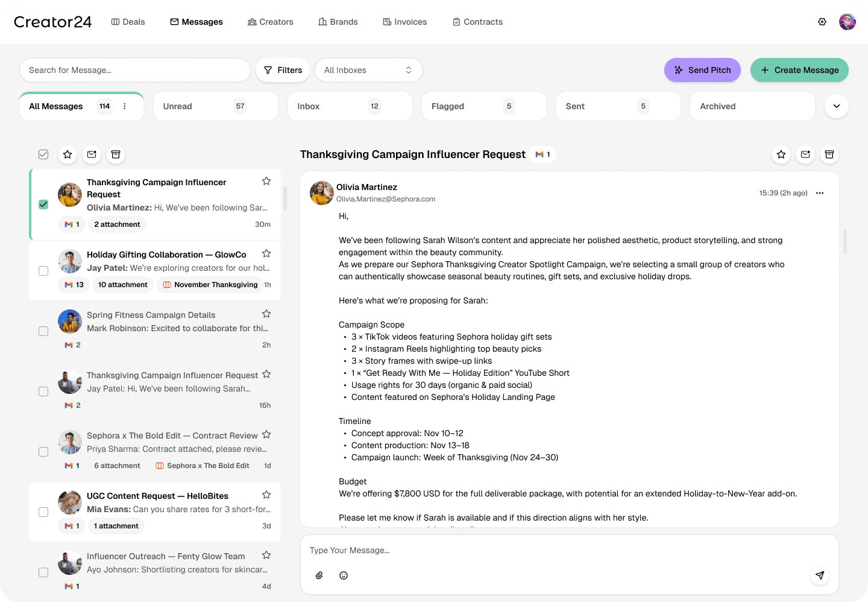
Task: Attach a file with paperclip icon
Action: pyautogui.click(x=319, y=575)
